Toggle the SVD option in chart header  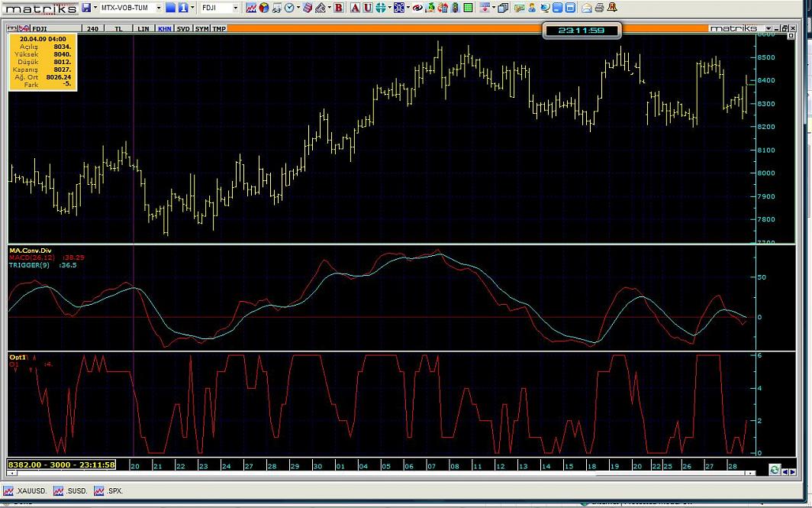pos(183,28)
